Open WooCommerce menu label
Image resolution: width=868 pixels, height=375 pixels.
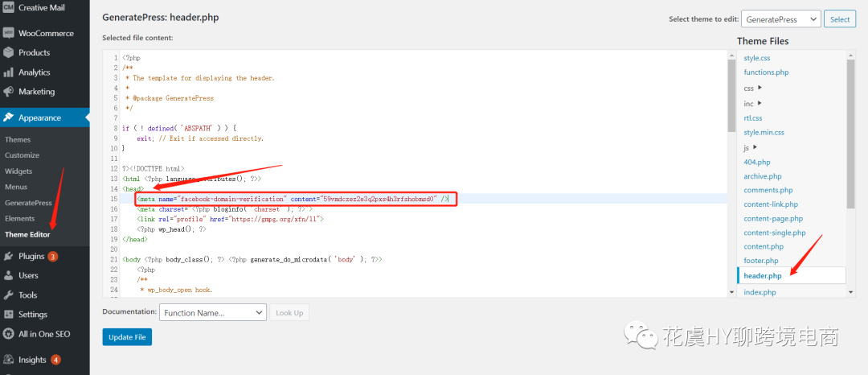click(x=46, y=33)
